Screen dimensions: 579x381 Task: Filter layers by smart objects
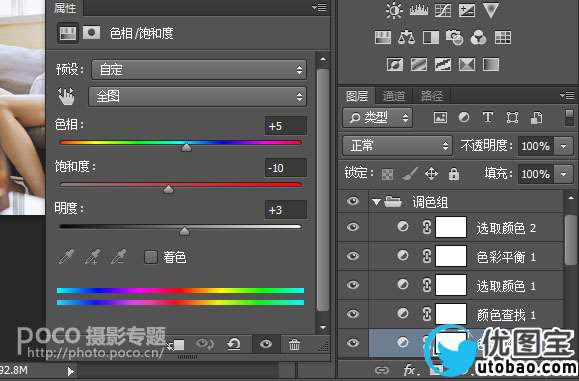click(x=536, y=118)
